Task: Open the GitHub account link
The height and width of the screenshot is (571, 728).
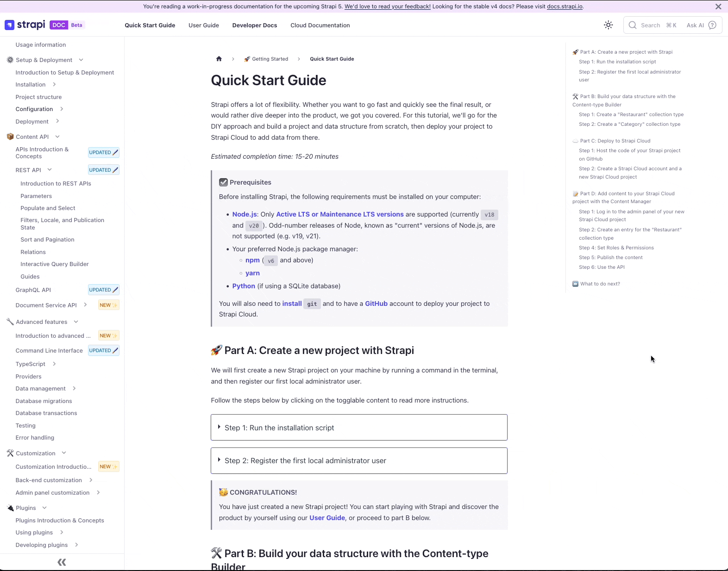Action: coord(376,304)
